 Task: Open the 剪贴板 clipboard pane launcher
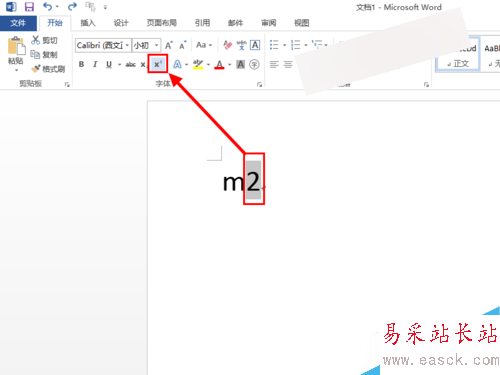(67, 85)
